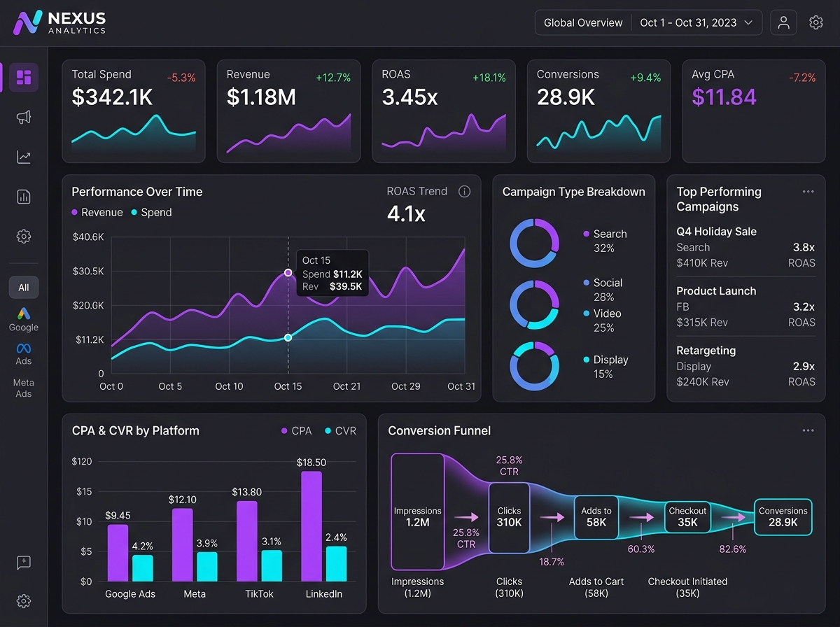This screenshot has width=840, height=627.
Task: Click the +12.7% Revenue change badge
Action: [x=333, y=78]
